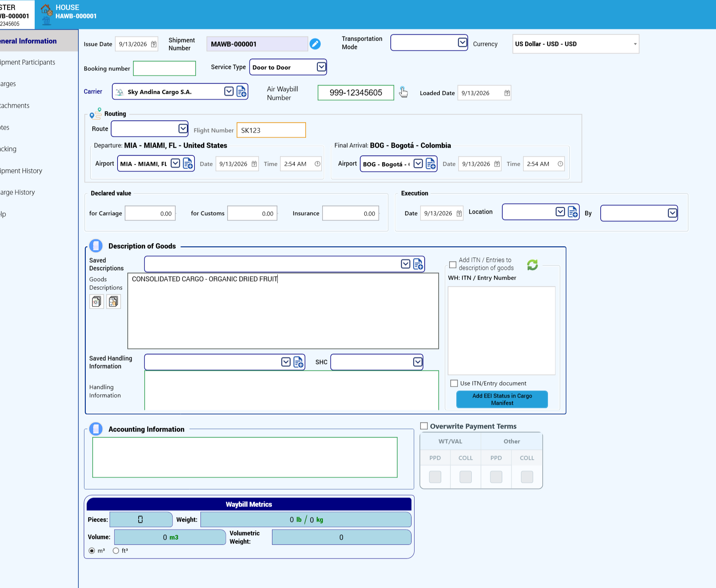Open the Execution Date calendar picker
Screen dimensions: 716x588
pos(459,213)
